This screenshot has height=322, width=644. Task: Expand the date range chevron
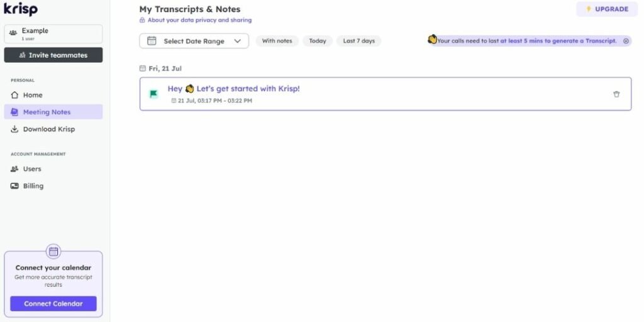[x=237, y=41]
